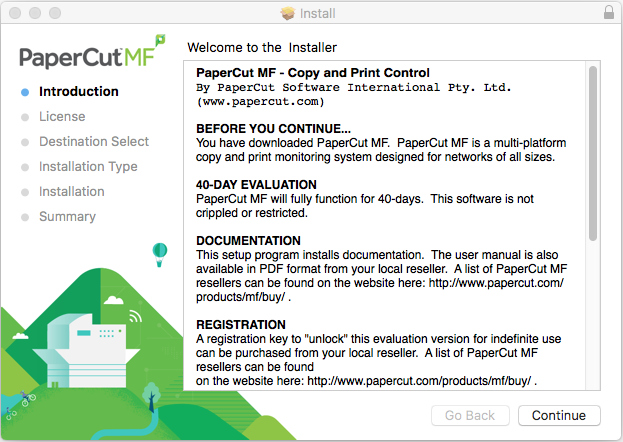The width and height of the screenshot is (623, 442).
Task: Click the 'Welcome to the Installer' heading
Action: pos(262,47)
